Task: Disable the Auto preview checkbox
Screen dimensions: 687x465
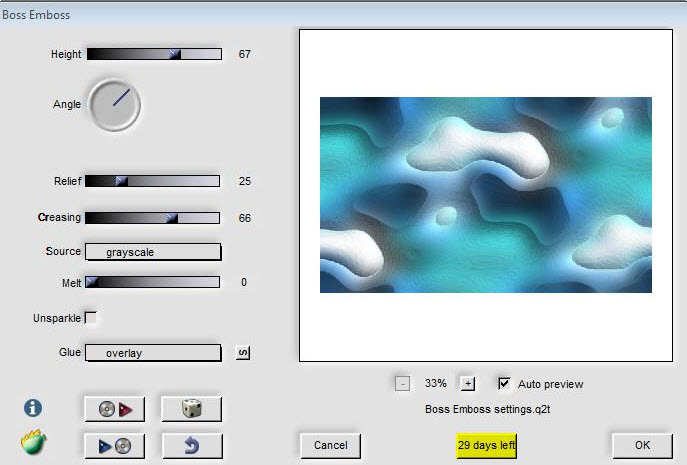Action: [504, 383]
